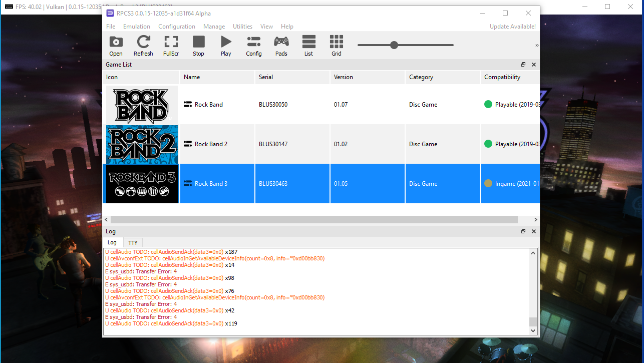The image size is (644, 363).
Task: Select the Rock Band 2 cover thumbnail
Action: (x=142, y=144)
